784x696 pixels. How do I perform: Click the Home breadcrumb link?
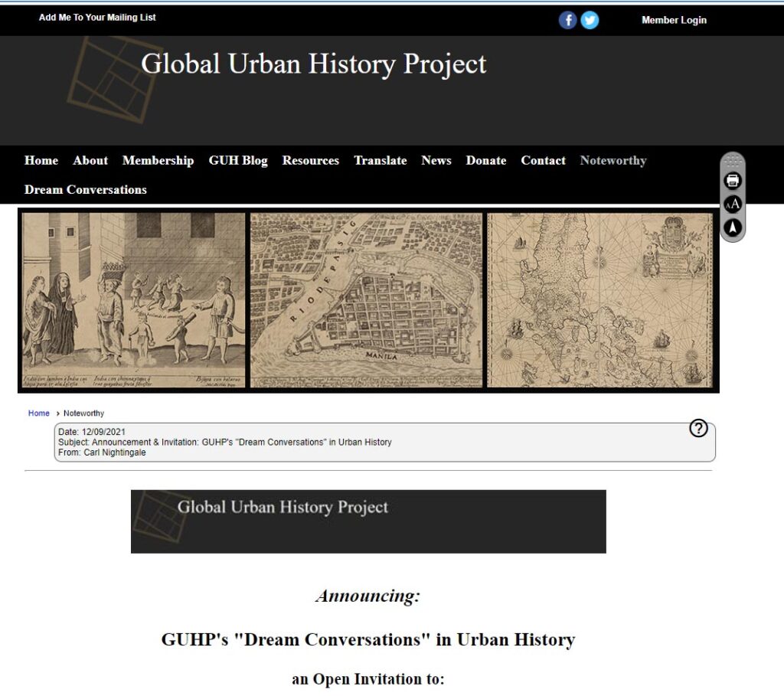(x=38, y=413)
